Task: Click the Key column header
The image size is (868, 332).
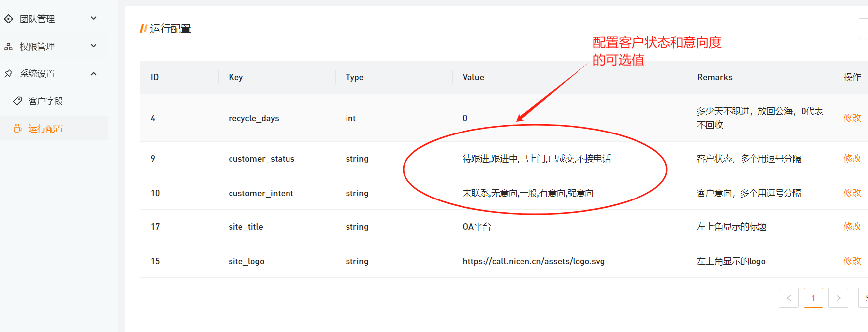Action: (x=236, y=77)
